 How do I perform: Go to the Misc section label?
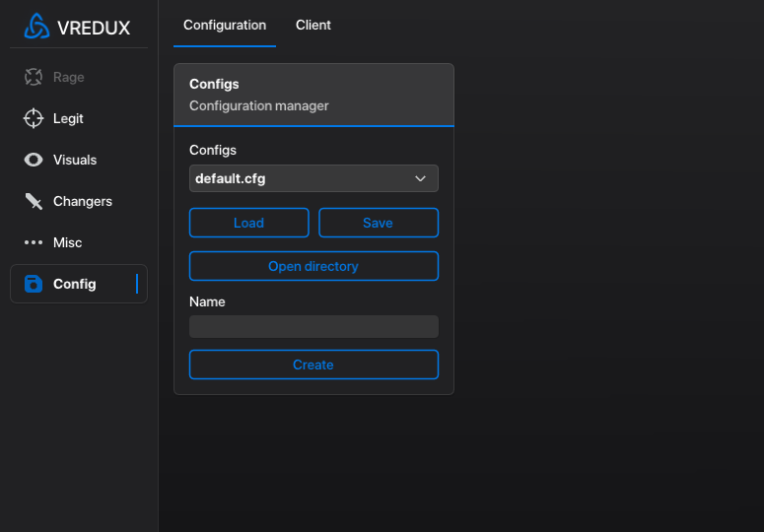click(x=68, y=242)
